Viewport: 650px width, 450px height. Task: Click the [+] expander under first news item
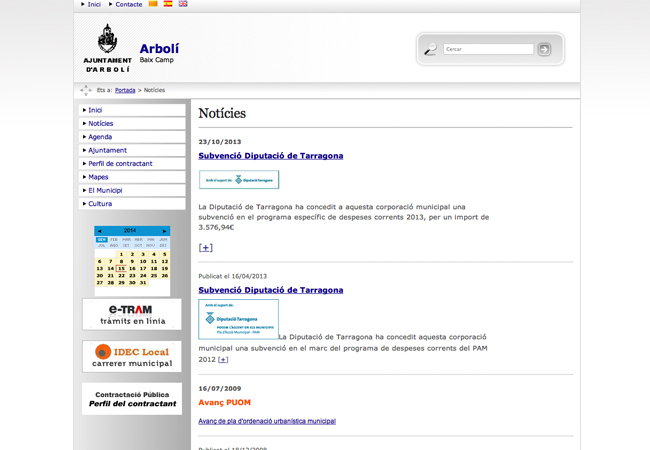click(x=205, y=247)
